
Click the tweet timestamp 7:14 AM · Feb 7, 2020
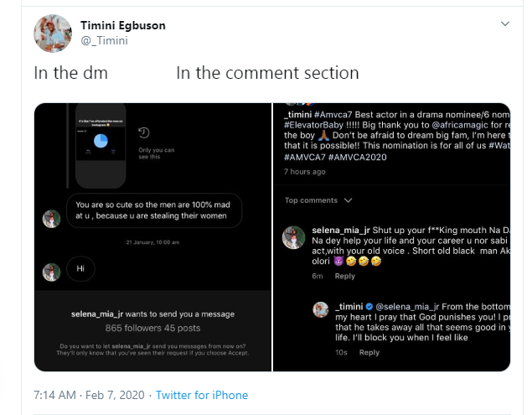coord(88,395)
